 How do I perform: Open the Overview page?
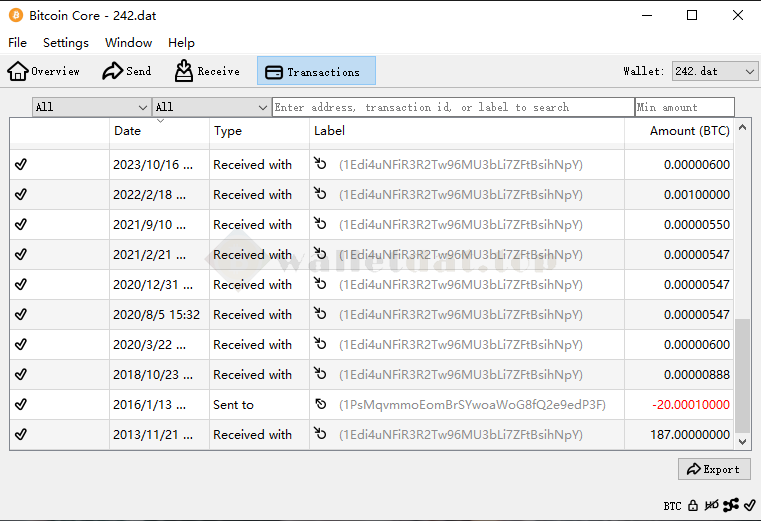tap(44, 71)
